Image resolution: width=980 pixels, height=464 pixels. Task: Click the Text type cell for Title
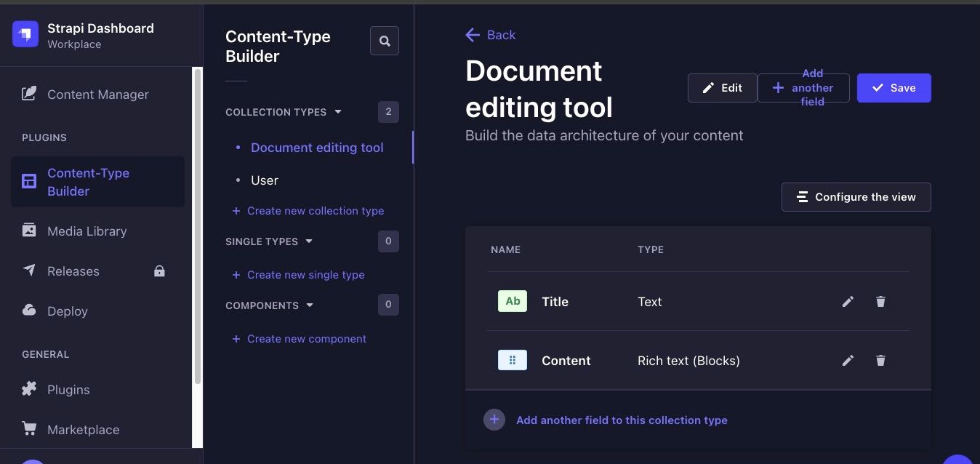tap(649, 302)
